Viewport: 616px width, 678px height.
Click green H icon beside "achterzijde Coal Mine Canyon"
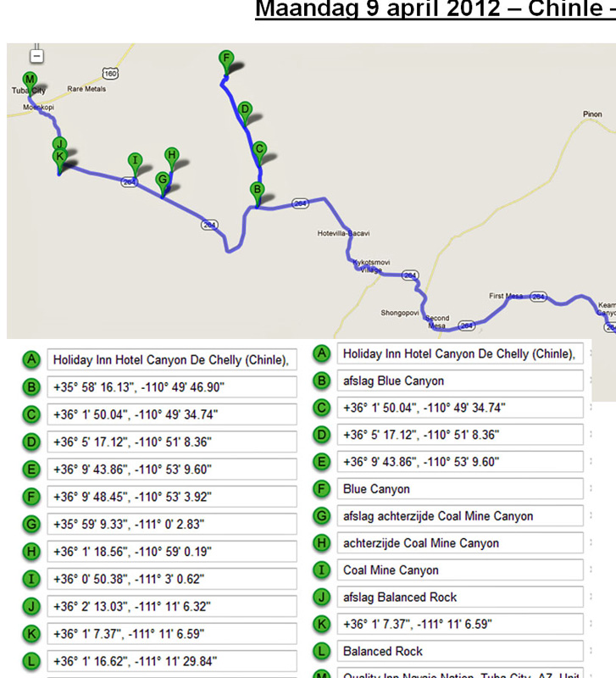point(321,543)
